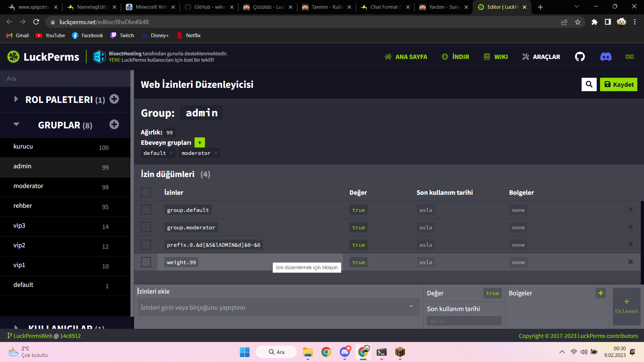
Task: Toggle the new permission Değer true value
Action: [x=492, y=293]
